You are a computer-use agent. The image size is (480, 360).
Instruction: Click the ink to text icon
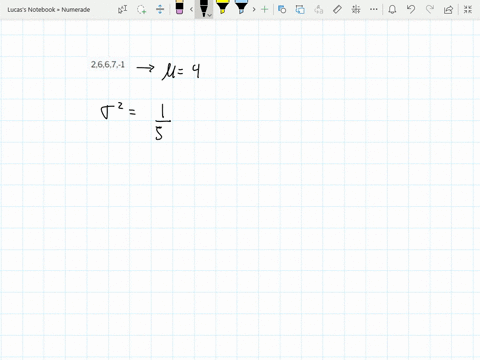pyautogui.click(x=319, y=9)
